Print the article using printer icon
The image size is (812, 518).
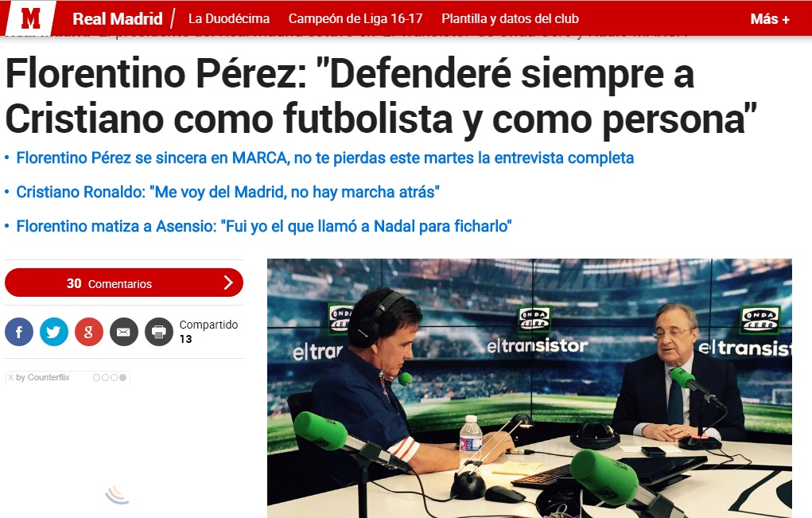159,332
